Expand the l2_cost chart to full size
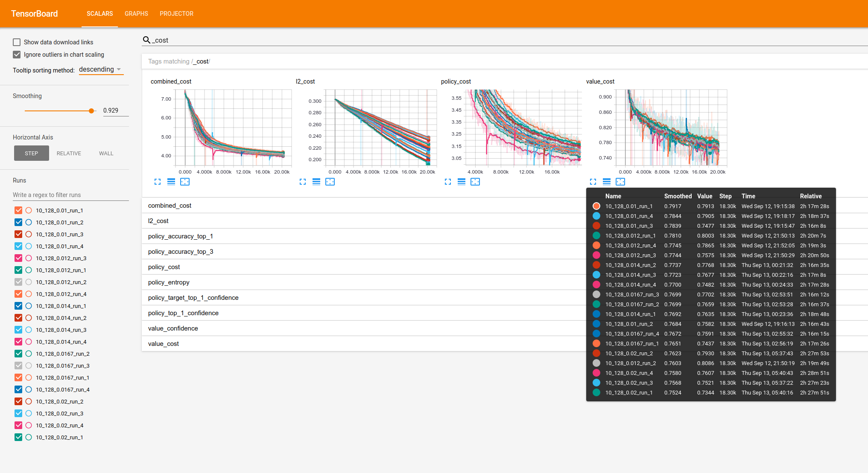This screenshot has width=868, height=473. (303, 182)
